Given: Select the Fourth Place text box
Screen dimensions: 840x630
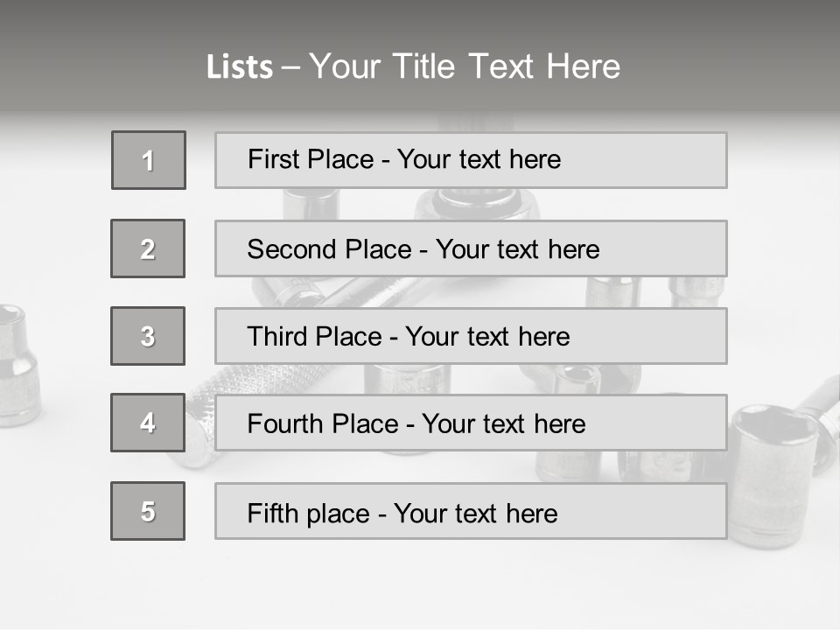Looking at the screenshot, I should 471,423.
